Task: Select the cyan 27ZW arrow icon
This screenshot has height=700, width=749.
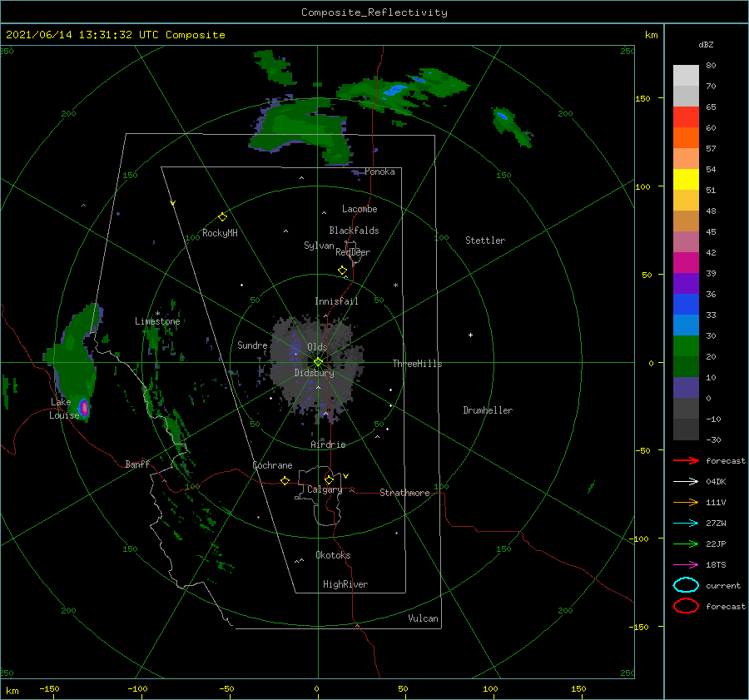Action: (686, 523)
